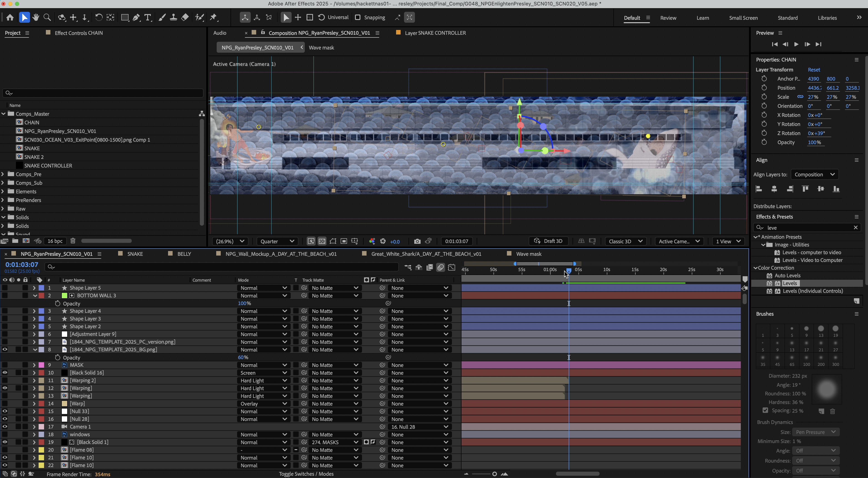Toggle the Snapping checkbox
The width and height of the screenshot is (868, 478).
(x=358, y=17)
